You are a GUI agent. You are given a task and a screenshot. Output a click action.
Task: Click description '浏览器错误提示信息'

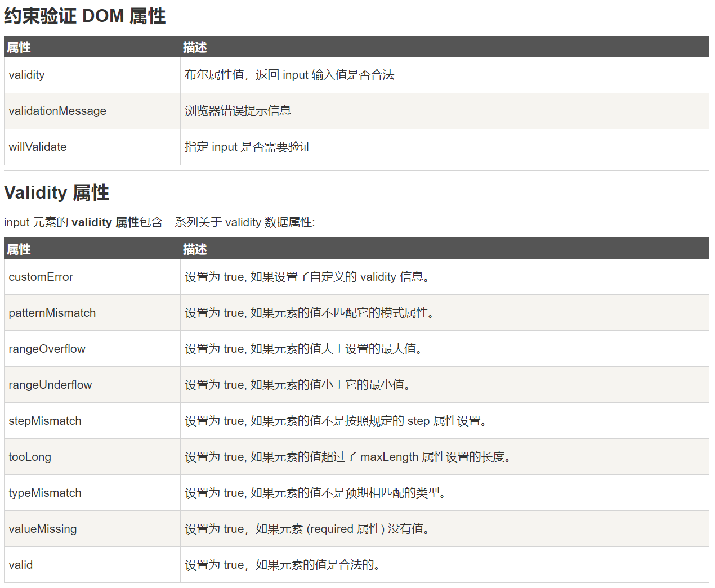coord(238,111)
